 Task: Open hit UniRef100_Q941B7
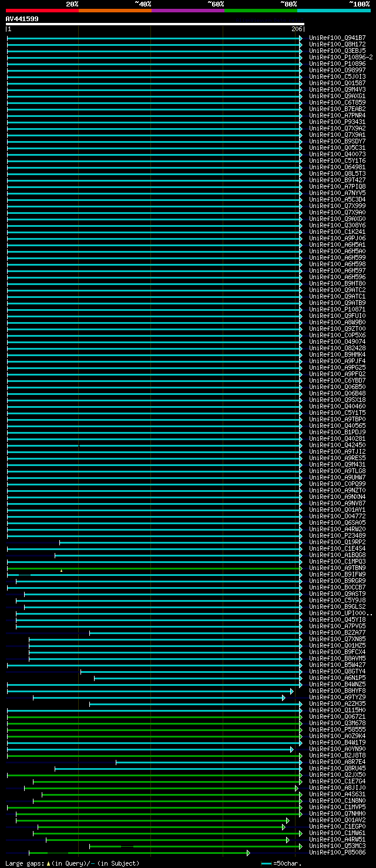(x=337, y=38)
